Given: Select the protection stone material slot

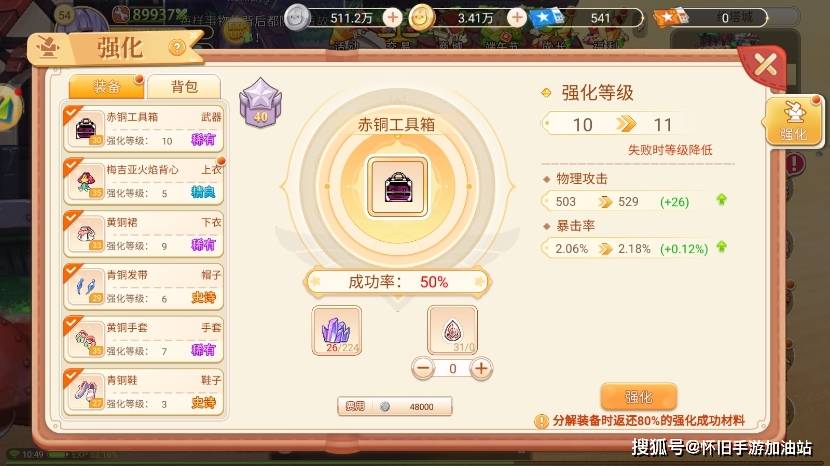Looking at the screenshot, I should click(452, 330).
